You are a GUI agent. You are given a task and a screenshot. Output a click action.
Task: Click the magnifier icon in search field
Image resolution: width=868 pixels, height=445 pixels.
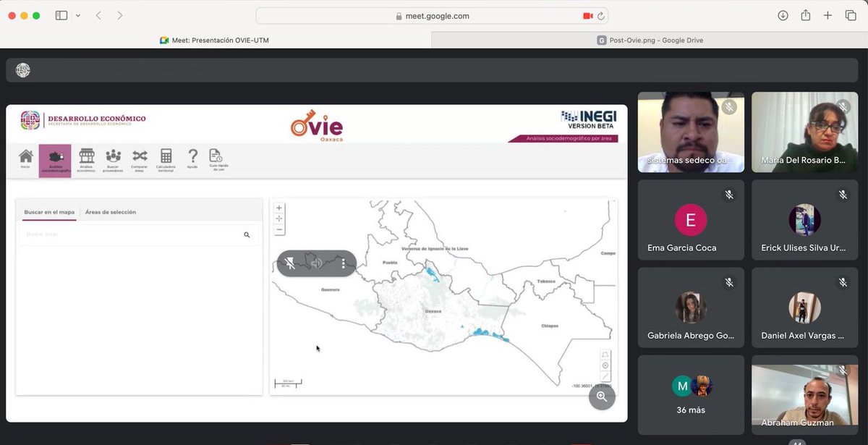click(247, 234)
